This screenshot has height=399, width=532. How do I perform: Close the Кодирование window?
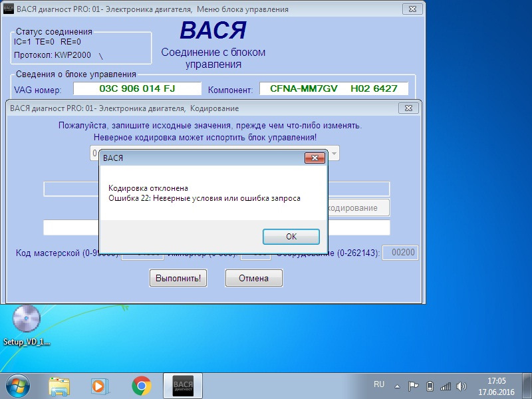(408, 108)
